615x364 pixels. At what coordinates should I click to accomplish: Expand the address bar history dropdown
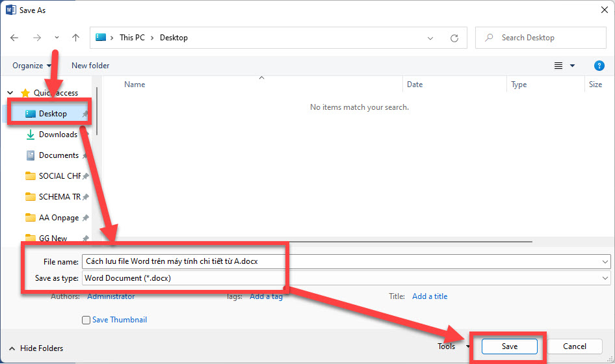point(430,38)
